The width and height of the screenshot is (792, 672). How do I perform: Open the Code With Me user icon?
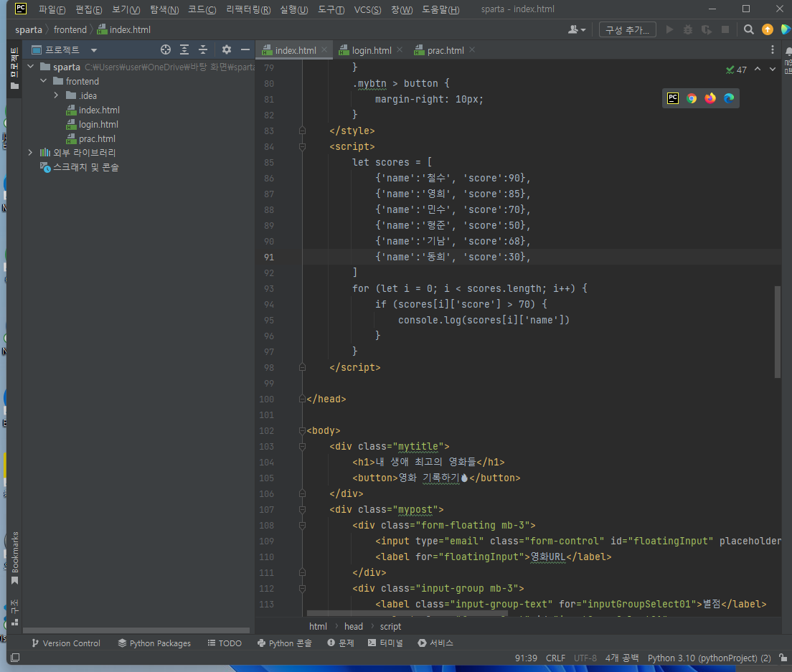[x=576, y=30]
